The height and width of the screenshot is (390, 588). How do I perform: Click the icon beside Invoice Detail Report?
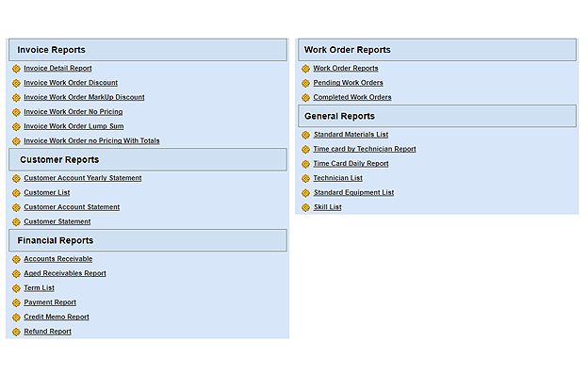pos(16,69)
